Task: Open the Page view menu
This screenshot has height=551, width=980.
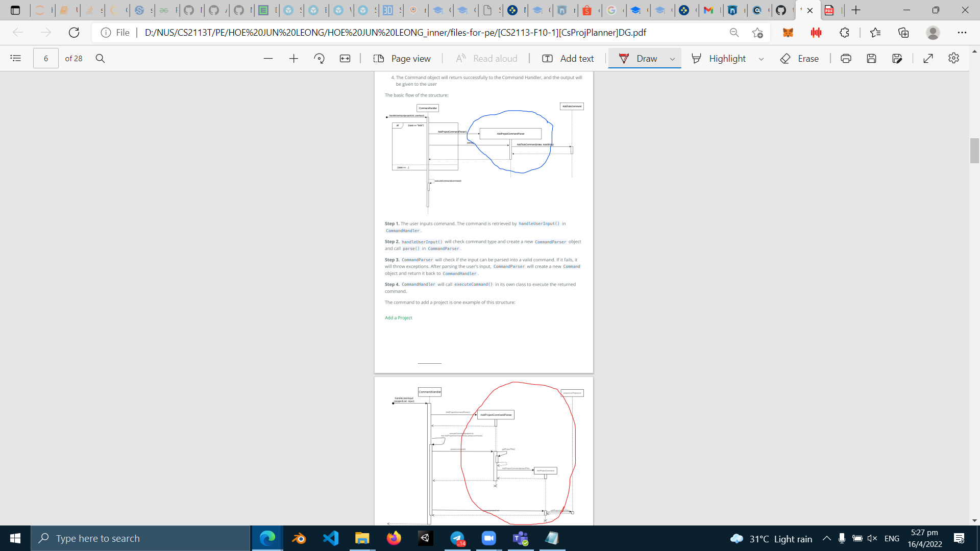Action: [402, 59]
